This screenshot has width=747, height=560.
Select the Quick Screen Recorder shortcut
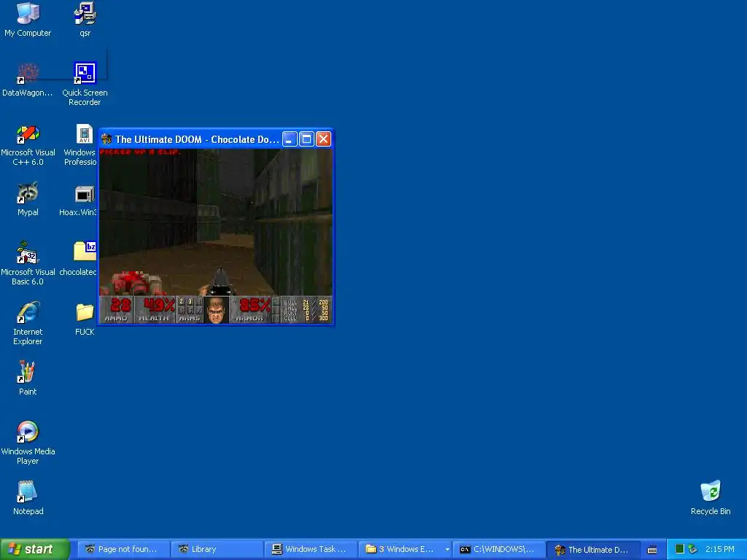[85, 84]
